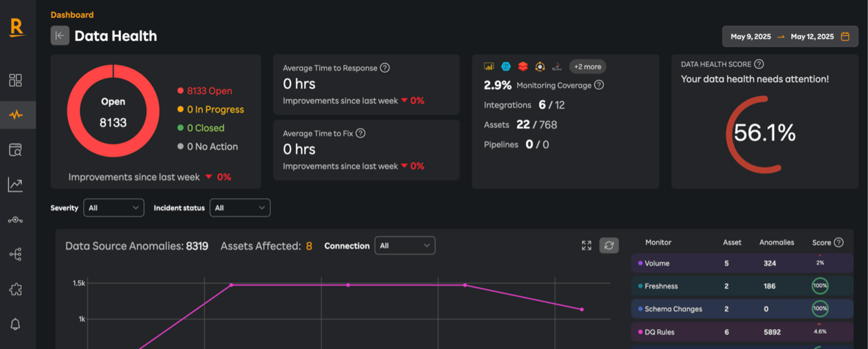Click the +2 more integrations badge
Image resolution: width=868 pixels, height=349 pixels.
click(587, 67)
